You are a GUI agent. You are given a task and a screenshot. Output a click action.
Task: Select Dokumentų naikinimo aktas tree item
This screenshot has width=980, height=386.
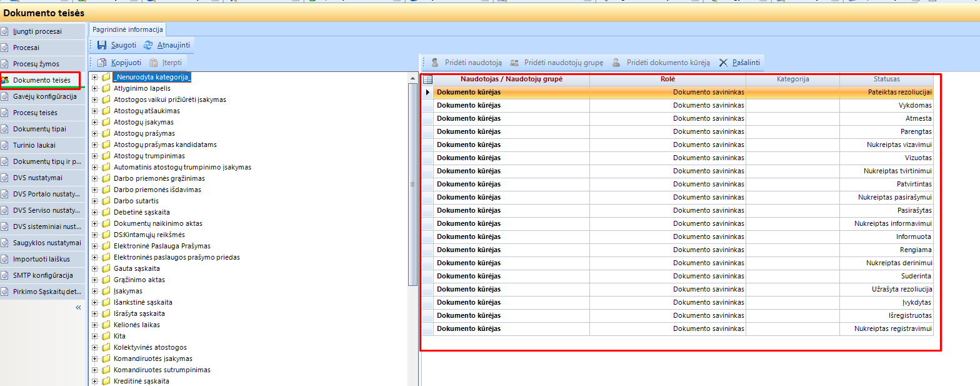pyautogui.click(x=158, y=223)
